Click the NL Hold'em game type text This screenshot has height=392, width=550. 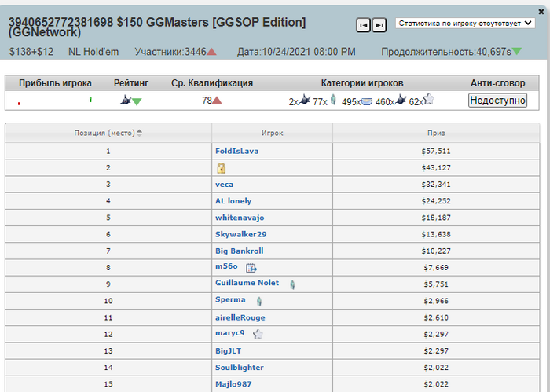tap(93, 52)
